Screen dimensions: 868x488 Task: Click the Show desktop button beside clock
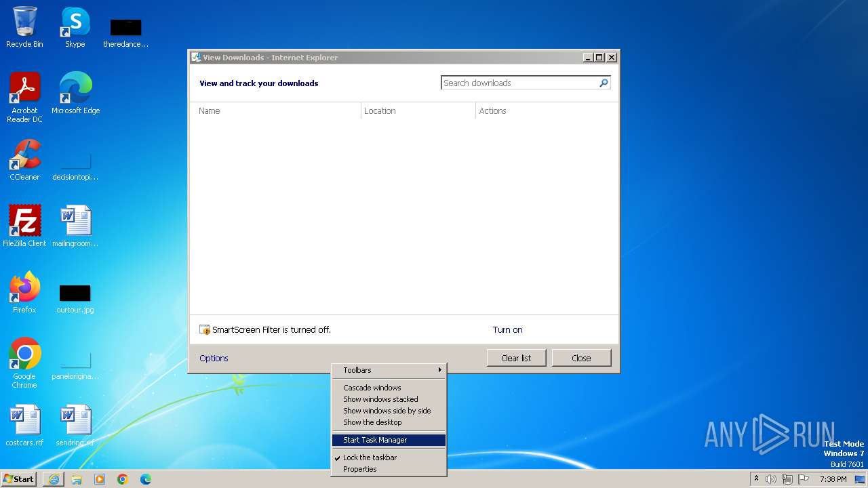pos(861,479)
